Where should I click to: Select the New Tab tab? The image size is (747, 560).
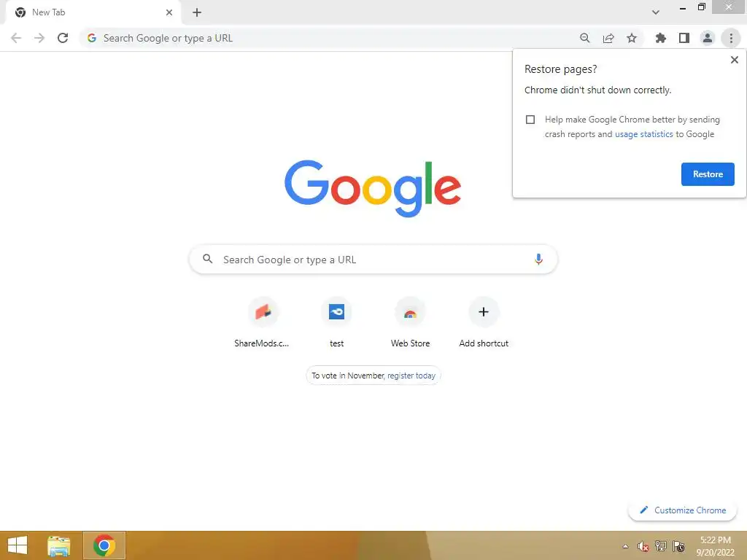coord(93,12)
